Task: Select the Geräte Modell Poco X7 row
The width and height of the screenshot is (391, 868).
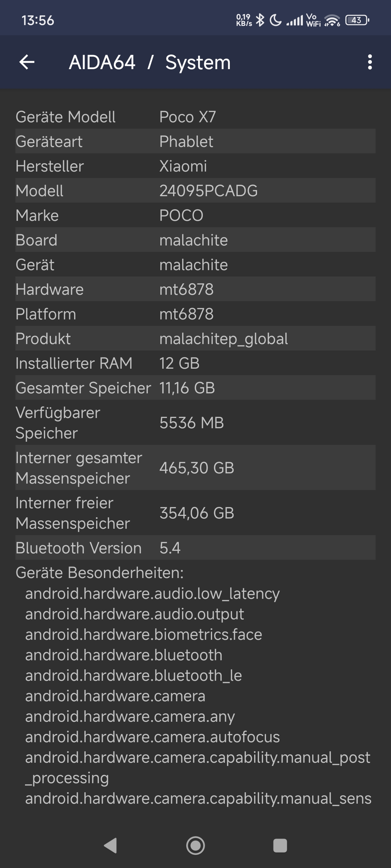Action: [195, 117]
